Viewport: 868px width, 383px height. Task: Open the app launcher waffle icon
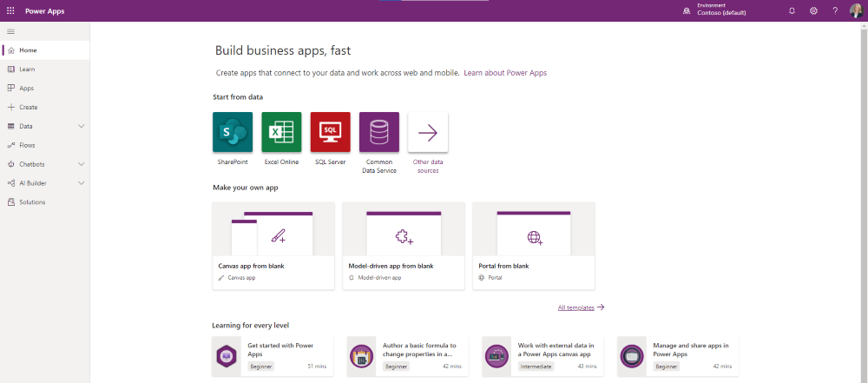[10, 10]
